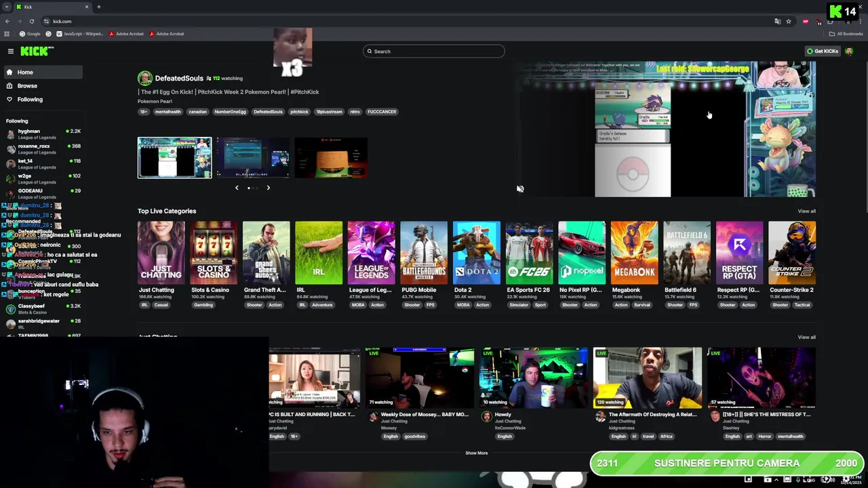Open the Grand Theft Auto category card

[266, 253]
